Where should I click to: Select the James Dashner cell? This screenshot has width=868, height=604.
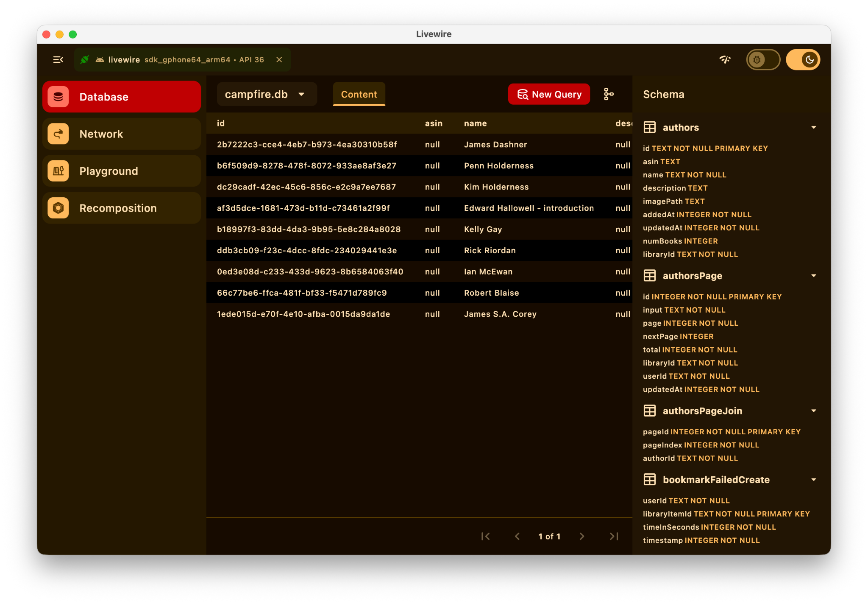pos(495,145)
